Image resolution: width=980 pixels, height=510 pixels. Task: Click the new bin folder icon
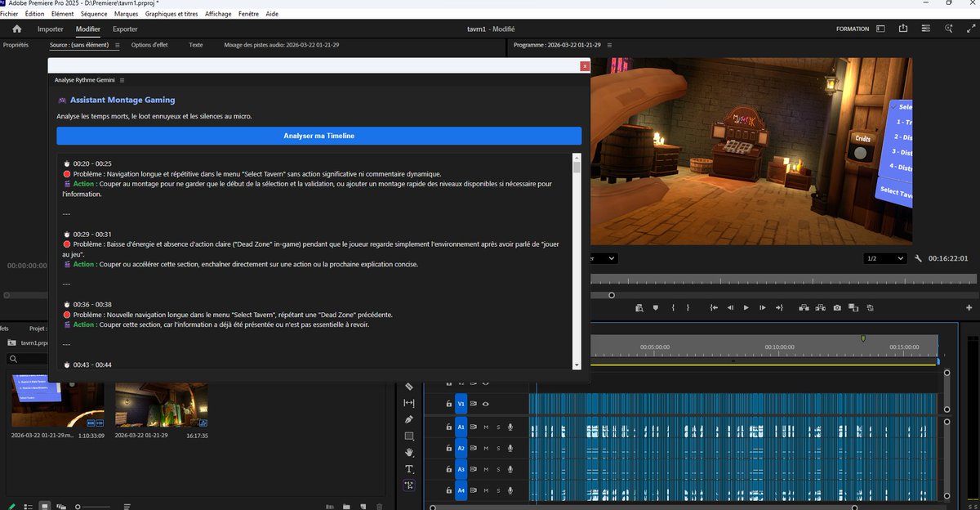(x=346, y=507)
